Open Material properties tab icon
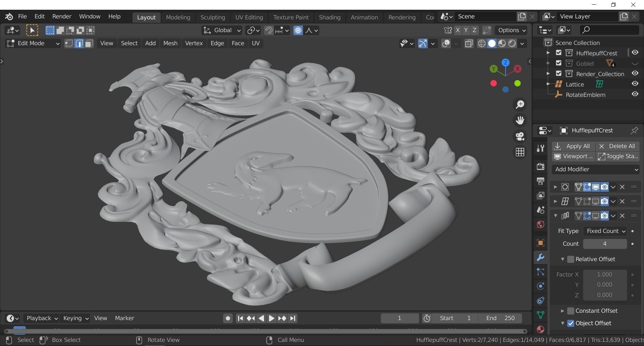This screenshot has width=644, height=346. (540, 329)
